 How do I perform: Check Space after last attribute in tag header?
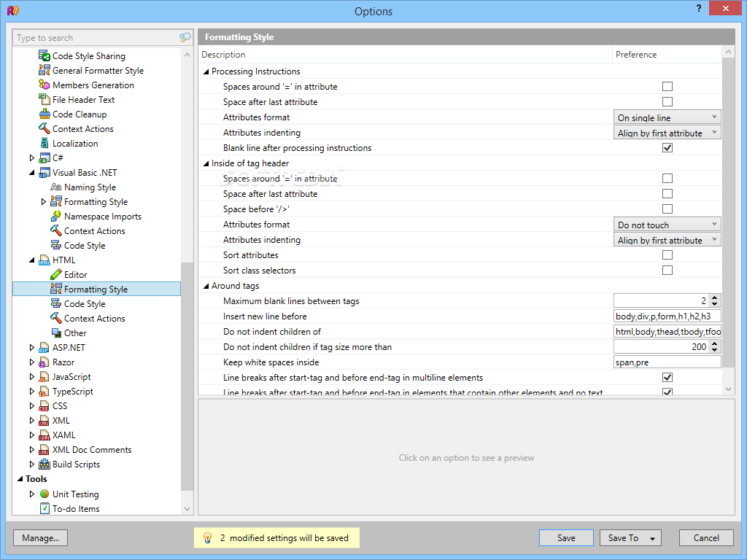tap(667, 193)
